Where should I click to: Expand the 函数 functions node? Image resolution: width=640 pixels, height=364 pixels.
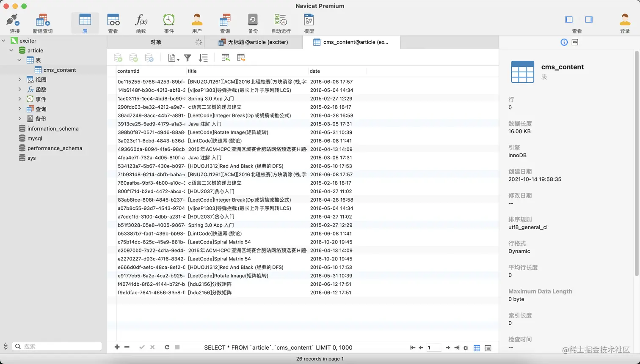coord(19,89)
